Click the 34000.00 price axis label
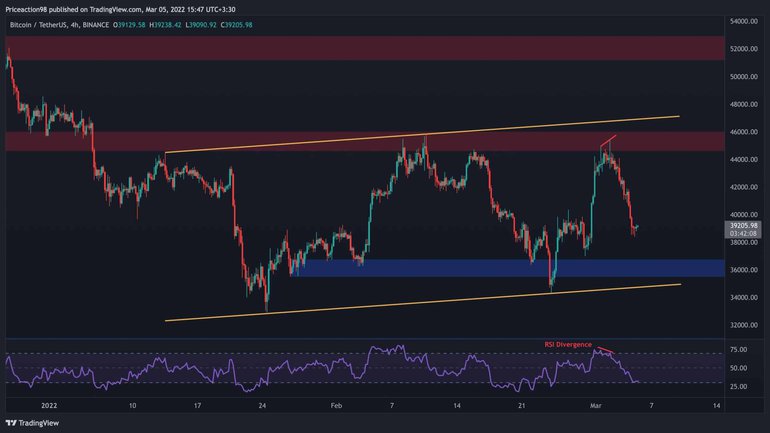The image size is (770, 433). [743, 298]
